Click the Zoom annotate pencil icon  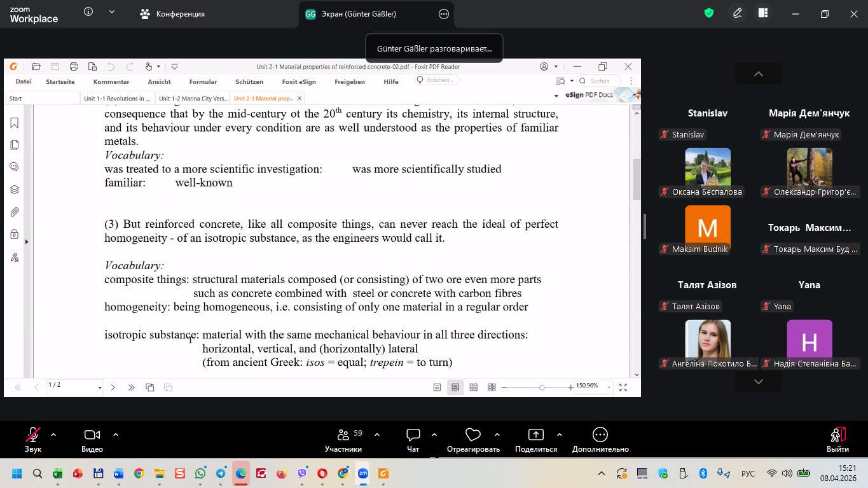[738, 13]
